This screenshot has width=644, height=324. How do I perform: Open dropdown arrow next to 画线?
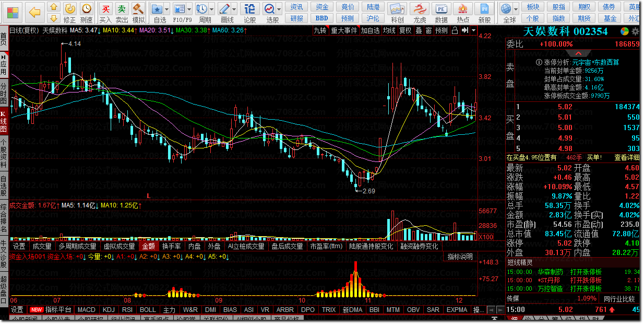click(x=234, y=9)
